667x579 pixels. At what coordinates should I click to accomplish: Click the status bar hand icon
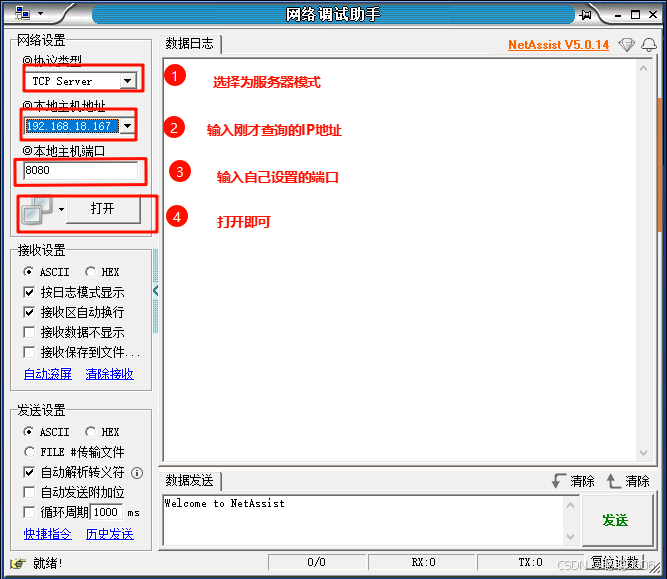click(17, 564)
